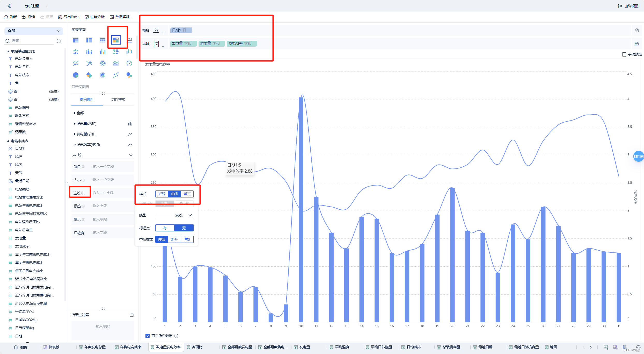Open the 年度发电总量 bottom tab

[x=93, y=347]
